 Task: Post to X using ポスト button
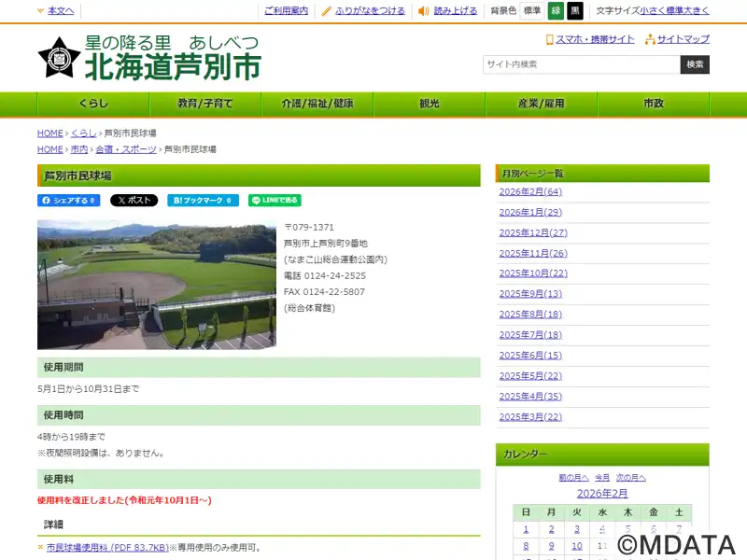click(x=134, y=201)
